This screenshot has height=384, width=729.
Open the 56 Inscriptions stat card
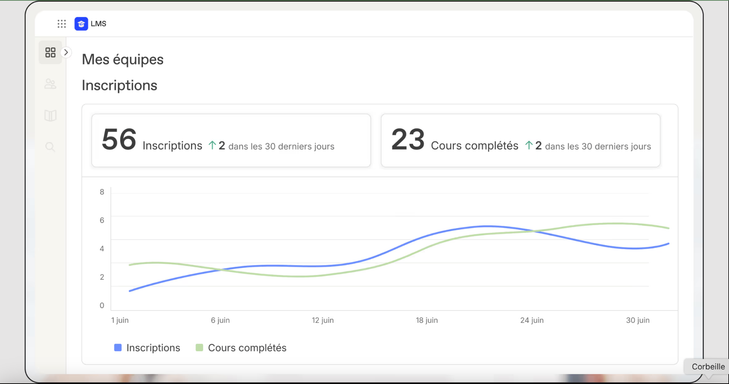[231, 140]
